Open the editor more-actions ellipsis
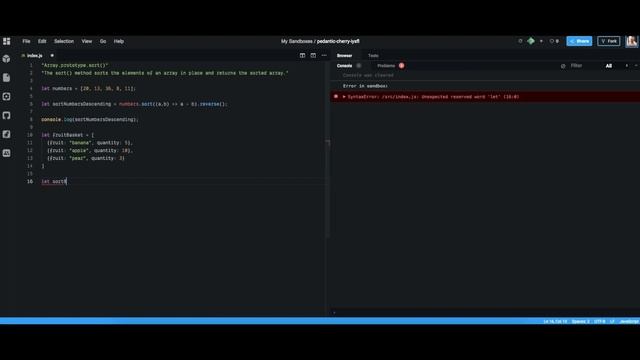The image size is (640, 360). point(324,56)
